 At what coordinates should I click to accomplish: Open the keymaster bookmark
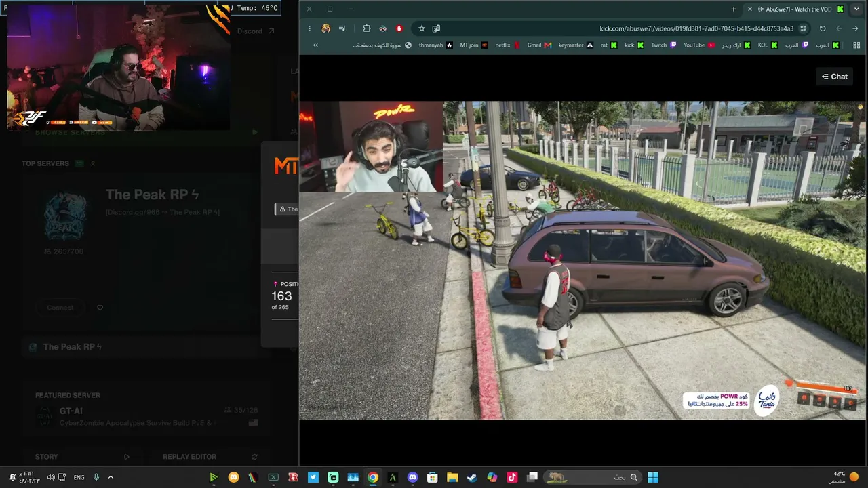[576, 45]
